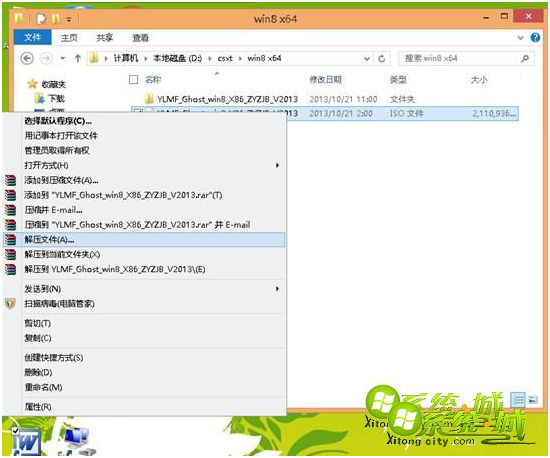Expand the 打开方式(H) submenu arrow

pos(277,165)
